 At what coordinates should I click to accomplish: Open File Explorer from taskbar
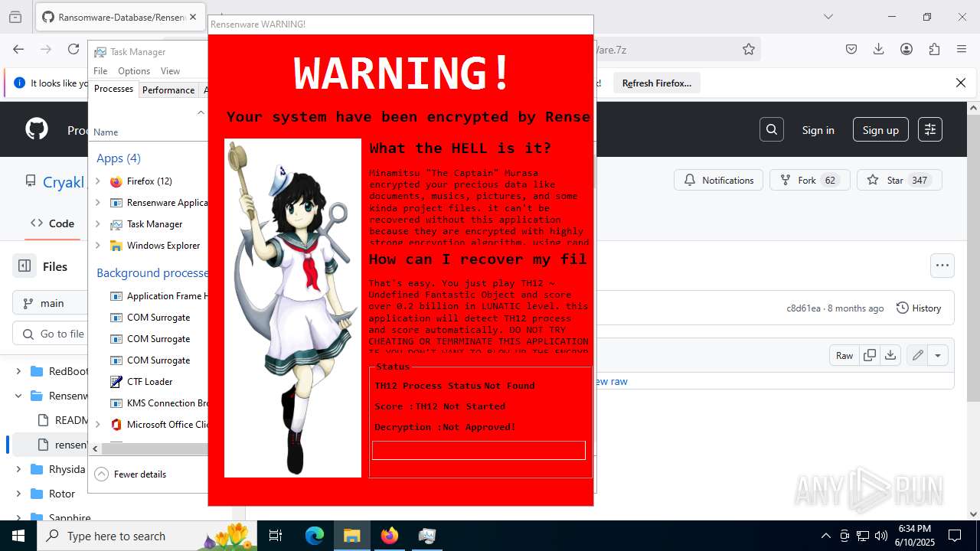coord(351,536)
